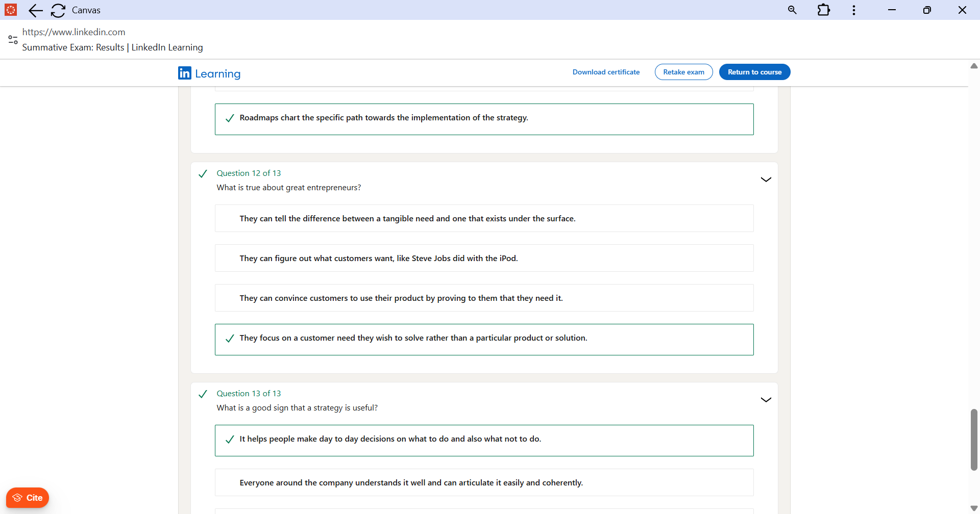Click Return to course button
This screenshot has width=980, height=514.
click(x=754, y=72)
